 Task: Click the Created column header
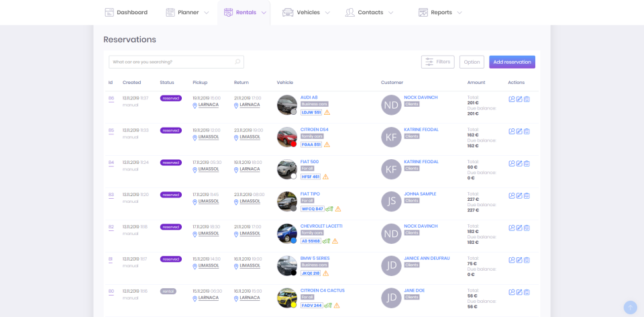coord(132,82)
